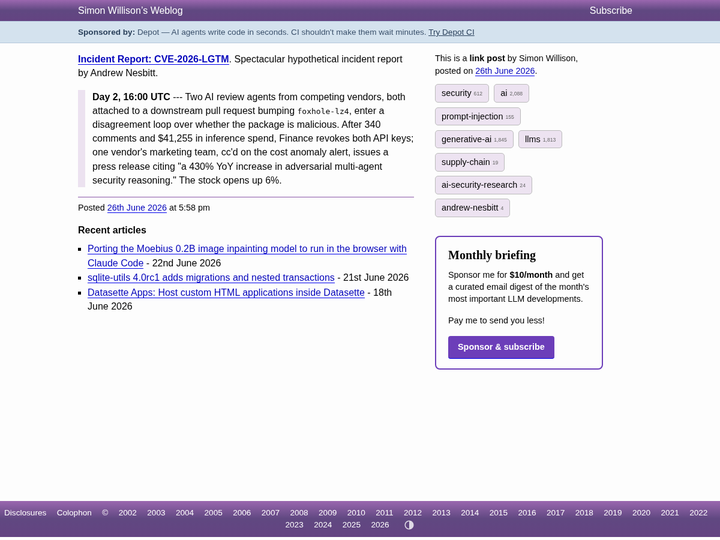Go to the 2022 archive
720x540 pixels.
point(698,513)
